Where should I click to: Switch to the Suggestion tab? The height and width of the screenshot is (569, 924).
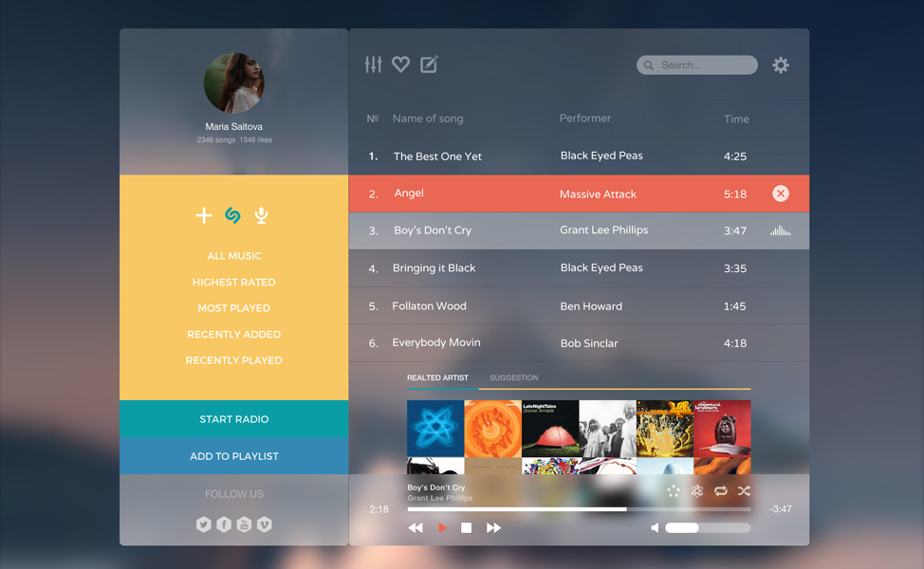click(x=514, y=377)
